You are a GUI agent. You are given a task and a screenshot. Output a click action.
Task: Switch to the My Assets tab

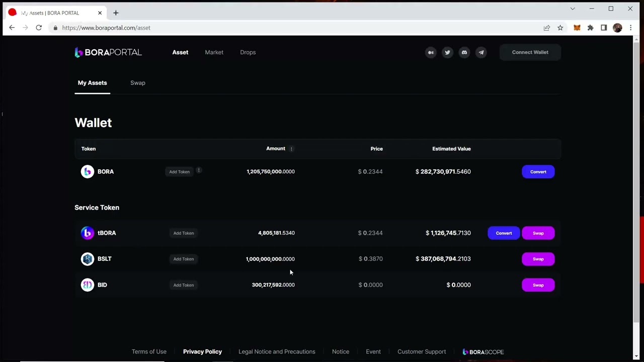92,83
